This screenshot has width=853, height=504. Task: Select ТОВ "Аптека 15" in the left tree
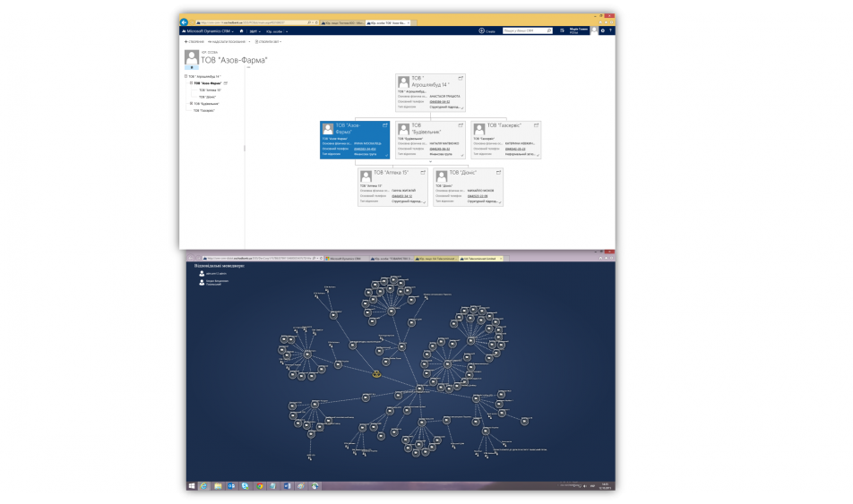[x=209, y=90]
